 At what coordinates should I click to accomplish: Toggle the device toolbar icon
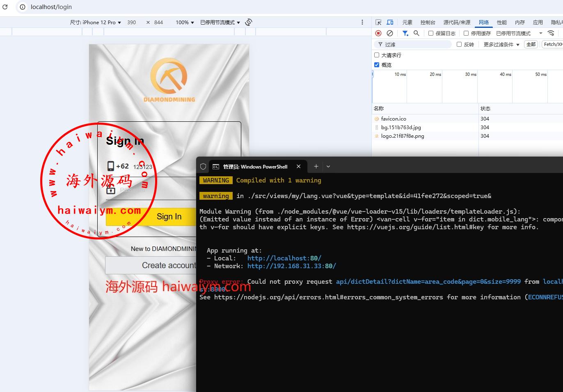[x=390, y=22]
